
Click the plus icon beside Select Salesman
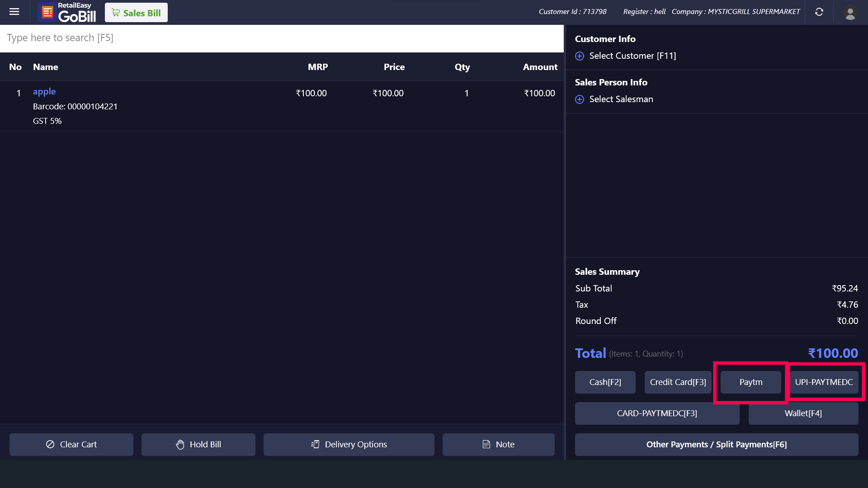(x=580, y=99)
